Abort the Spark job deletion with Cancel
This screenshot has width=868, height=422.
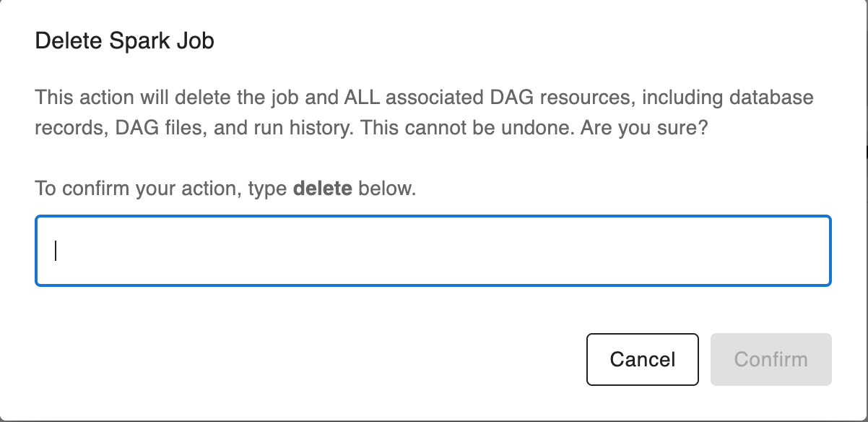pos(642,359)
